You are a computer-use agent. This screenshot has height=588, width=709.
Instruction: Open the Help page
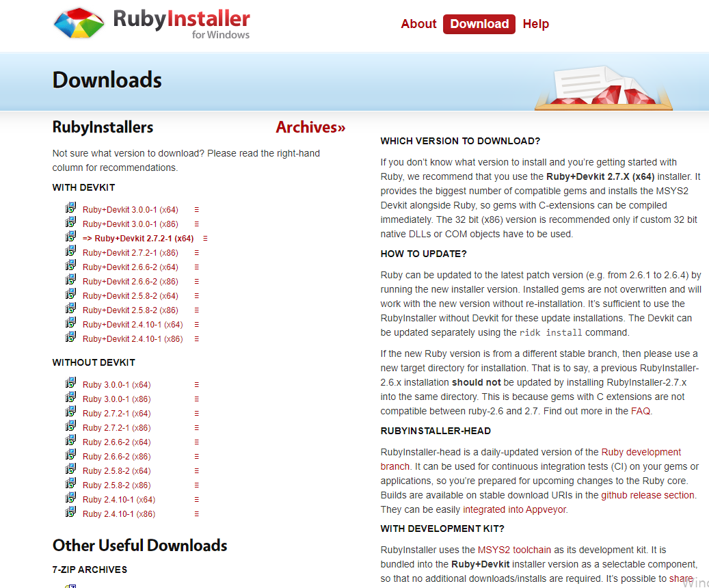(536, 24)
